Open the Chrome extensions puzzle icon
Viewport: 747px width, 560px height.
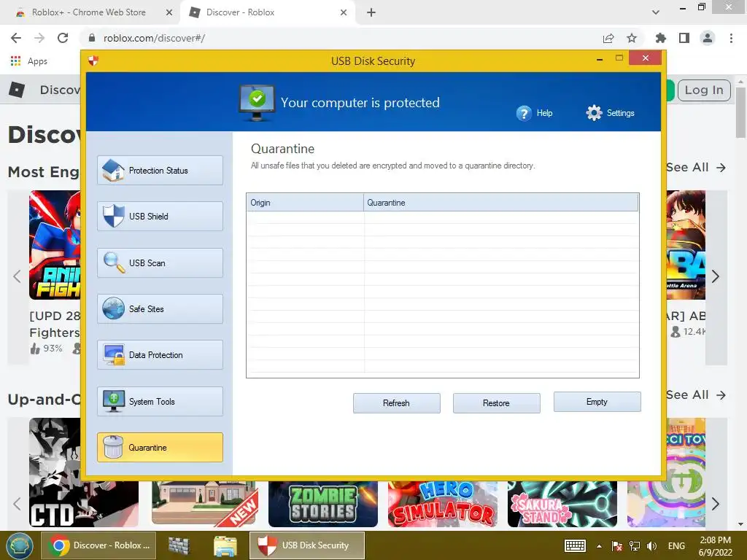click(661, 38)
